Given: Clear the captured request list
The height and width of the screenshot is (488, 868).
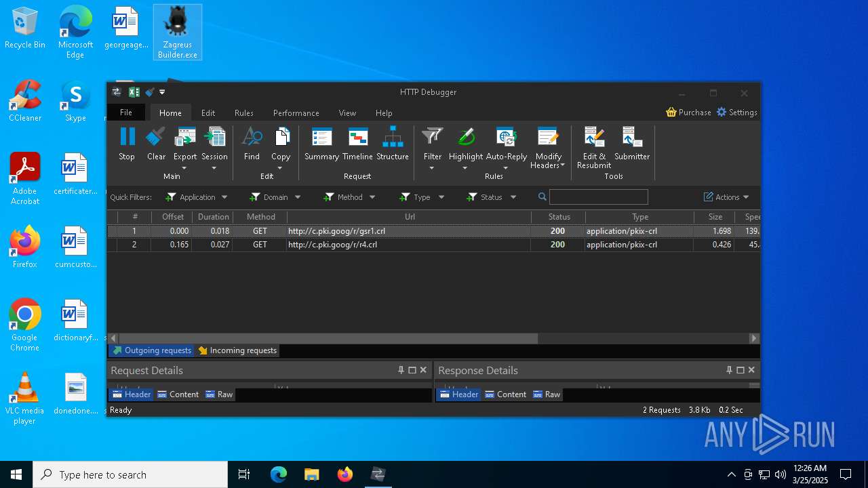Looking at the screenshot, I should click(x=156, y=144).
